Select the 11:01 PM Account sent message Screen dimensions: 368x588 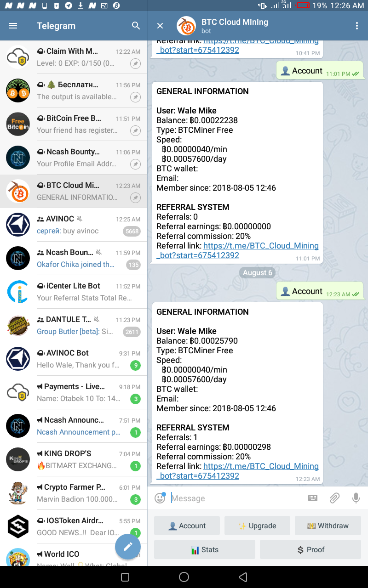coord(320,71)
